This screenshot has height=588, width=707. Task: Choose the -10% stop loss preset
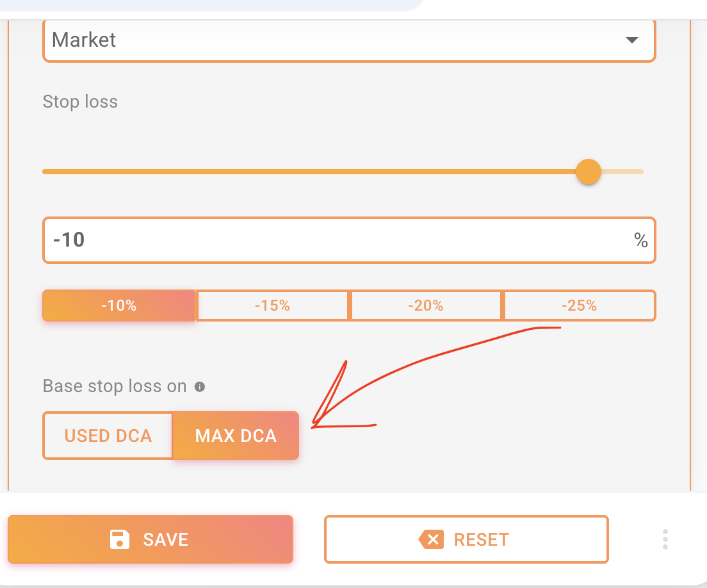pyautogui.click(x=119, y=306)
